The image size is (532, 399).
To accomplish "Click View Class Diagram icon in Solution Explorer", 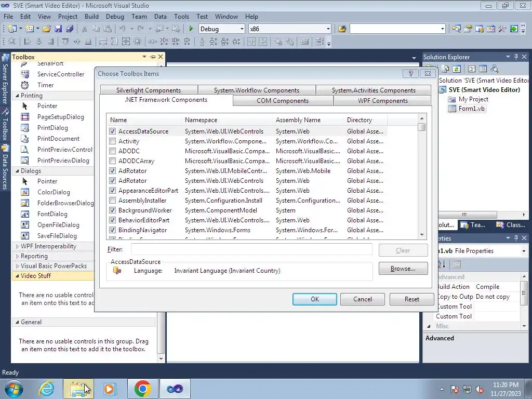I will click(495, 69).
